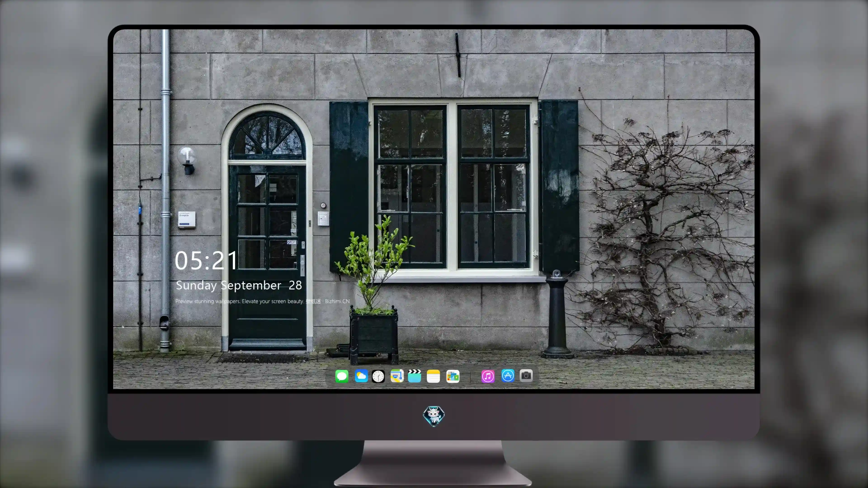
Task: Open the blue App Store icon
Action: click(508, 375)
